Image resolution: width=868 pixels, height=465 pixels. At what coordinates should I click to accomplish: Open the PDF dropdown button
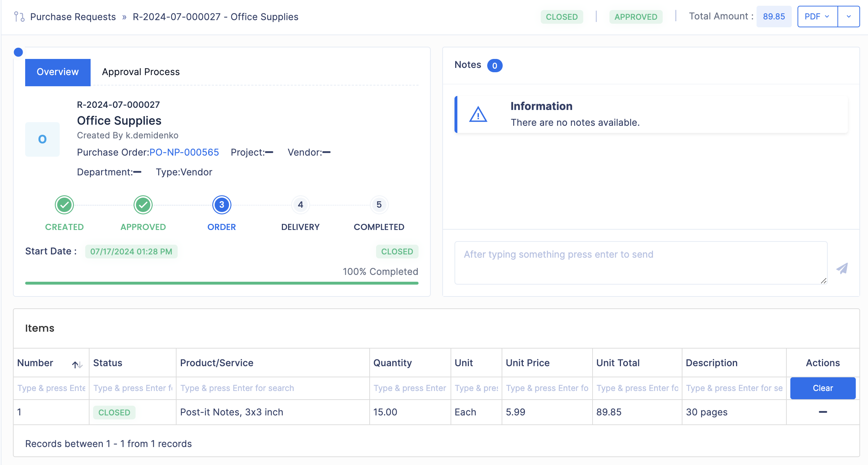(x=817, y=17)
